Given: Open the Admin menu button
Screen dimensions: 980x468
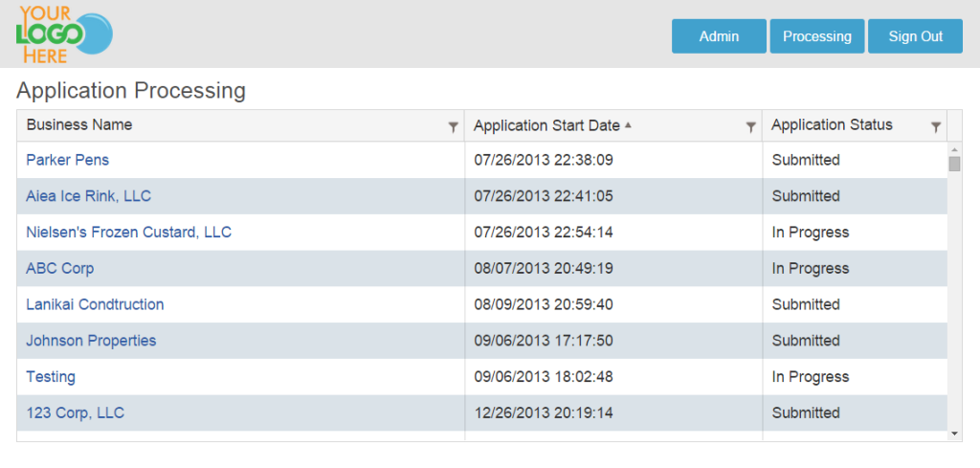Looking at the screenshot, I should pos(719,36).
